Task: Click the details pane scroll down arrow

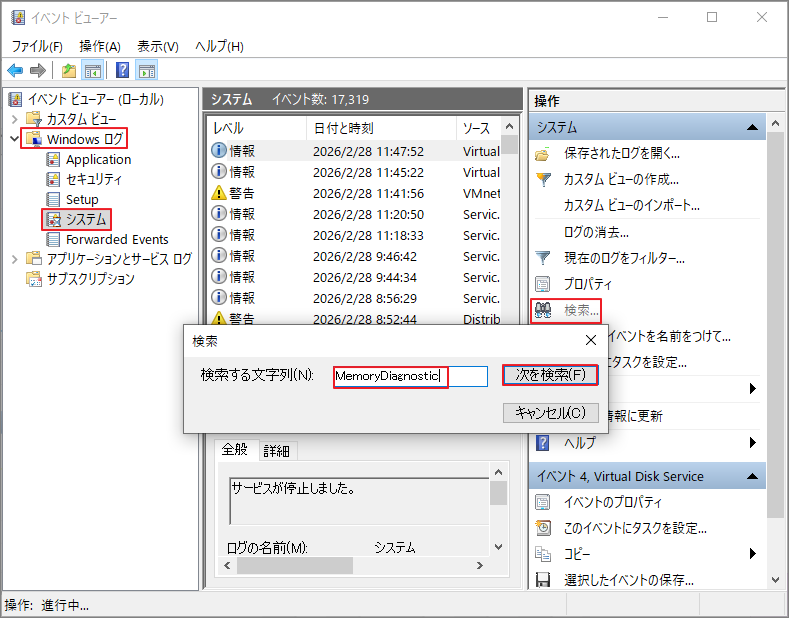Action: [499, 547]
